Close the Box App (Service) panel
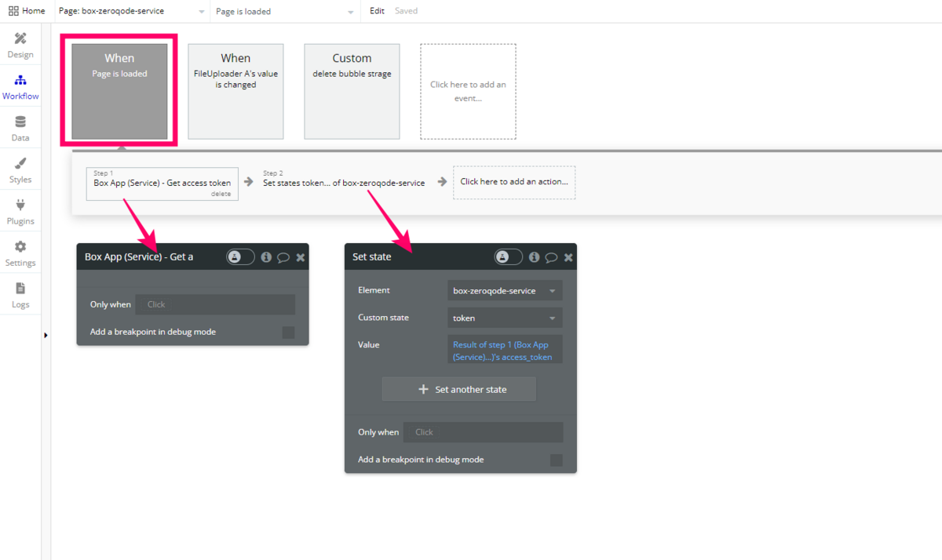 (x=301, y=257)
